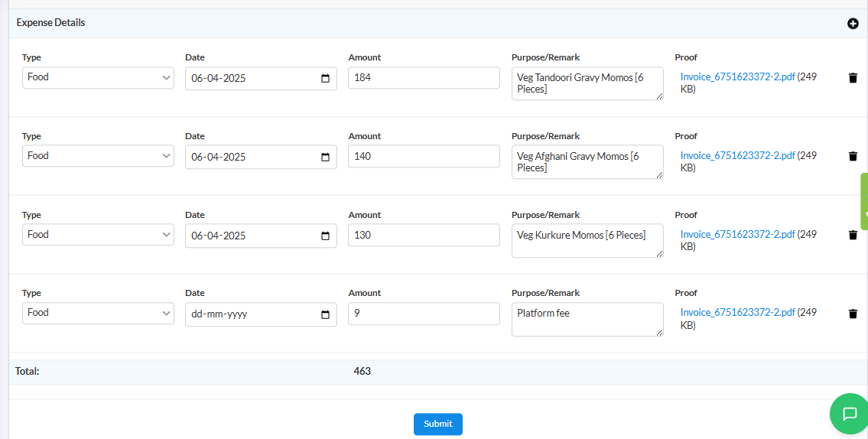
Task: Click the Amount field containing 140
Action: 424,156
